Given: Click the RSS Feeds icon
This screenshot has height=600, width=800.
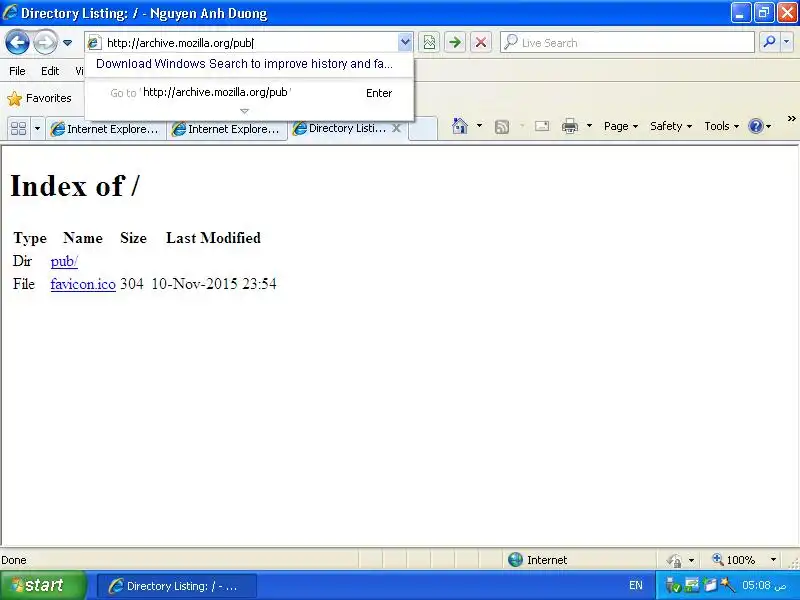Looking at the screenshot, I should coord(502,126).
